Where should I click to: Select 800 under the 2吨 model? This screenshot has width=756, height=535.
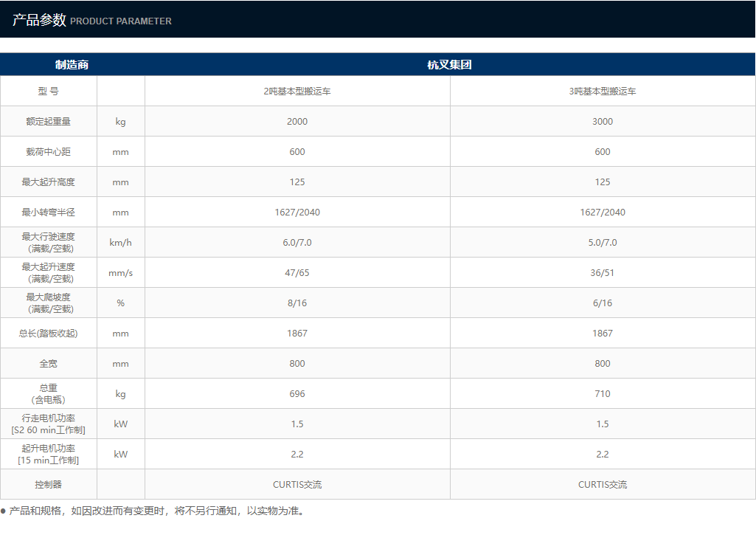click(x=297, y=364)
